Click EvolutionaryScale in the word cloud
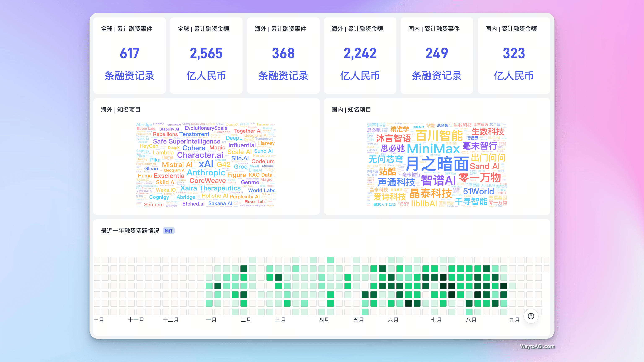The image size is (644, 362). point(206,128)
